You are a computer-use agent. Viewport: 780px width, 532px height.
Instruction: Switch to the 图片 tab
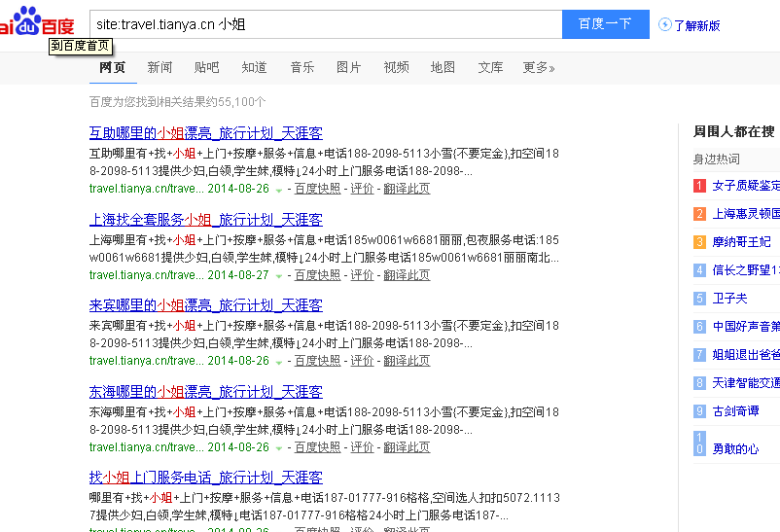349,67
